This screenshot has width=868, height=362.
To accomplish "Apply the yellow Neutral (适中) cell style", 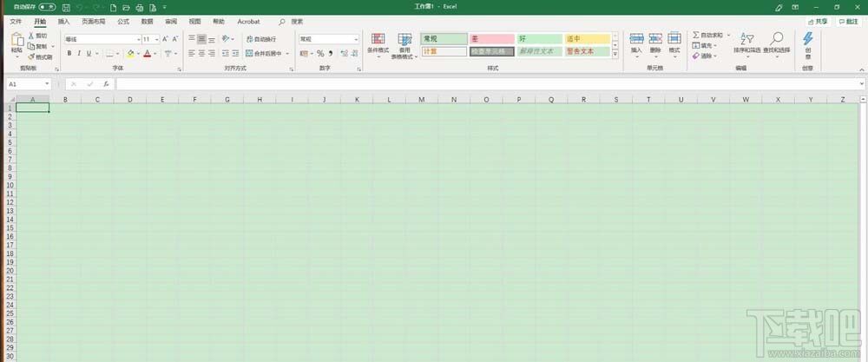I will pyautogui.click(x=588, y=39).
